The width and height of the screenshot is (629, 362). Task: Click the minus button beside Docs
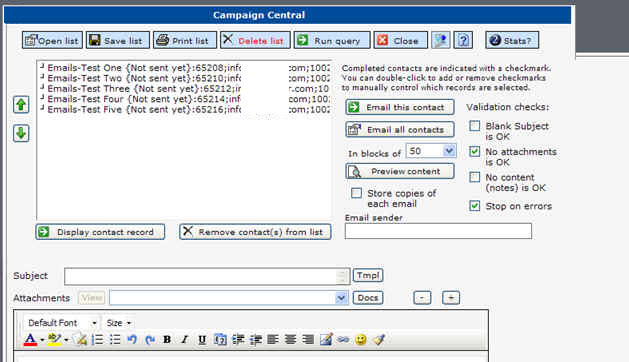[x=422, y=298]
